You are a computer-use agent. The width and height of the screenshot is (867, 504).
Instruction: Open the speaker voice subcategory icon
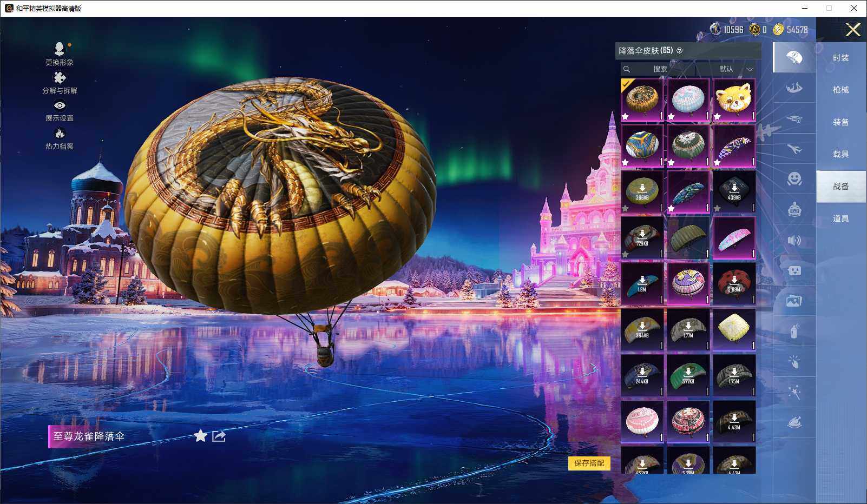click(x=794, y=240)
